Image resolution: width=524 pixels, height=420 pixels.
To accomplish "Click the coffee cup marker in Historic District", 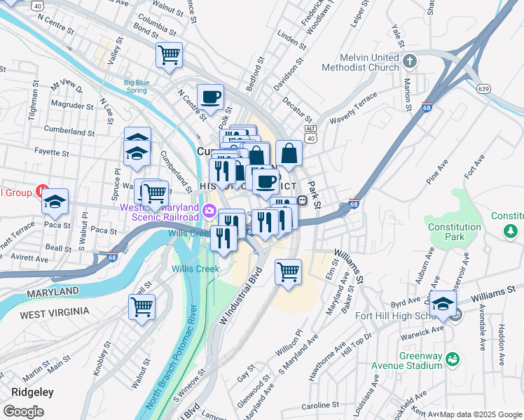I will [x=266, y=182].
